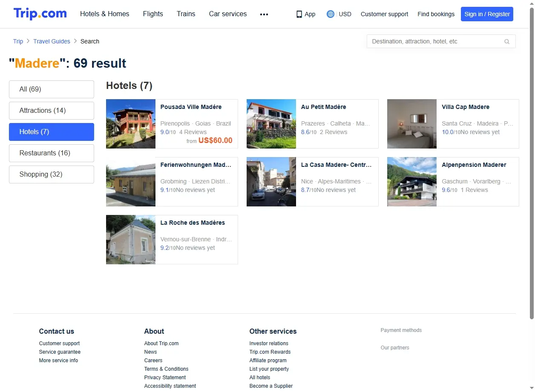Viewport: 535px width, 392px height.
Task: Click the Vernou-sur-Brenne location text
Action: [196, 239]
